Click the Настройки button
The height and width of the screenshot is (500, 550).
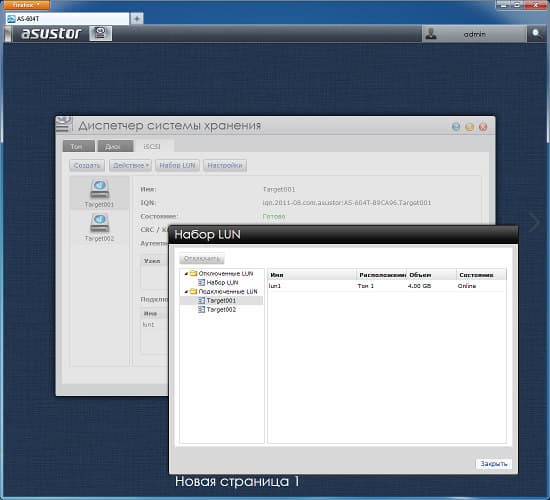coord(225,165)
